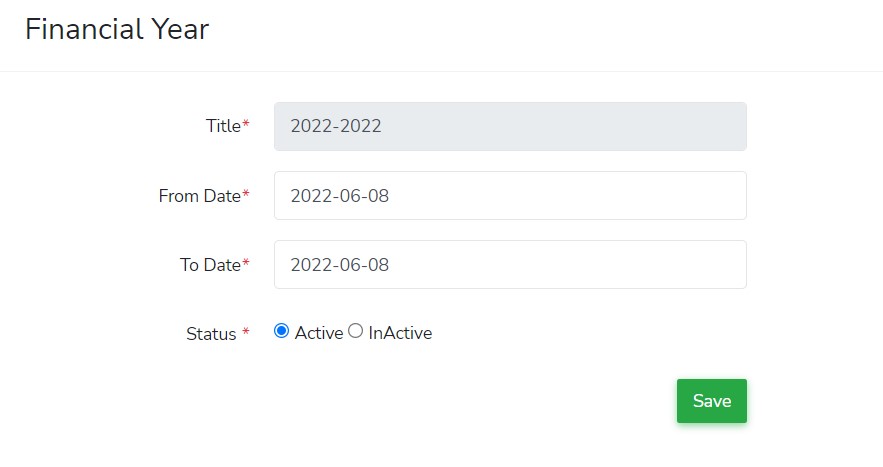Click the 'Financial Year' page heading
This screenshot has width=883, height=467.
tap(117, 29)
